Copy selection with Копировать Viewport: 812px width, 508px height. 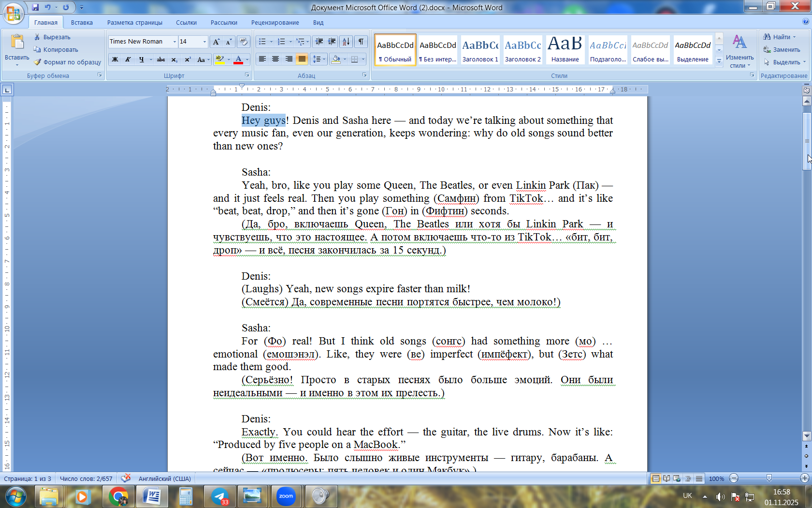pos(56,49)
